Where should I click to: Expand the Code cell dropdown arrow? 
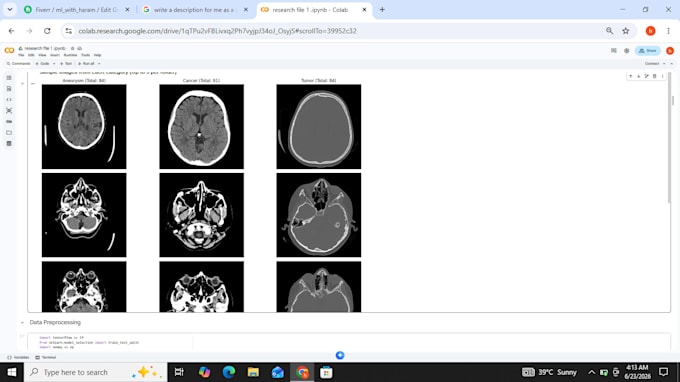tap(54, 64)
